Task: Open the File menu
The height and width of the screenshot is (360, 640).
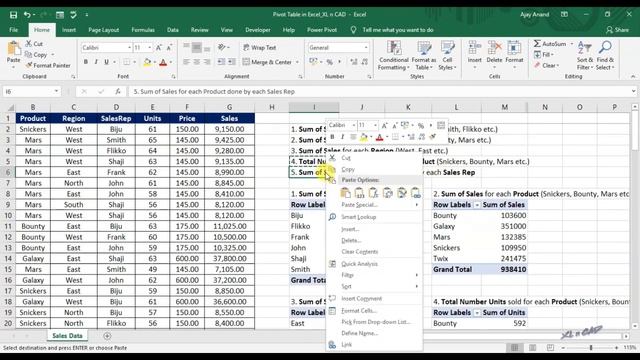Action: 13,30
